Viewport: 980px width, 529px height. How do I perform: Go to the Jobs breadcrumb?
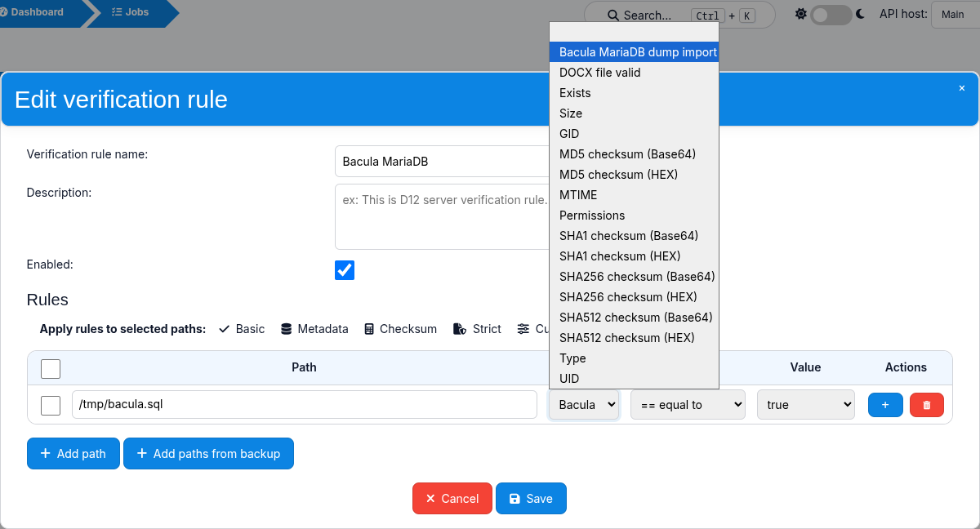tap(131, 13)
